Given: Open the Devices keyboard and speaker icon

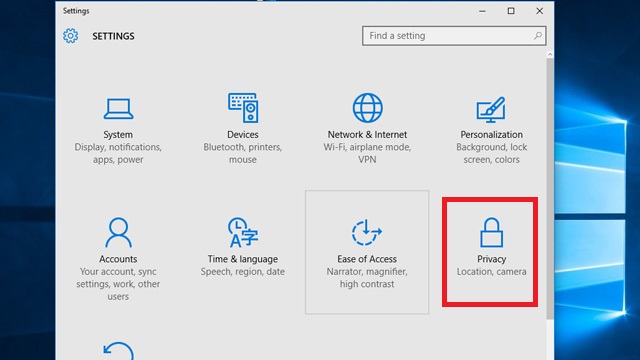Looking at the screenshot, I should tap(243, 108).
